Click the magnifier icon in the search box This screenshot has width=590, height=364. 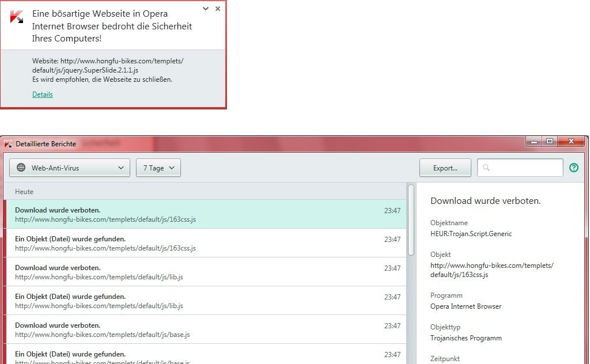click(486, 168)
